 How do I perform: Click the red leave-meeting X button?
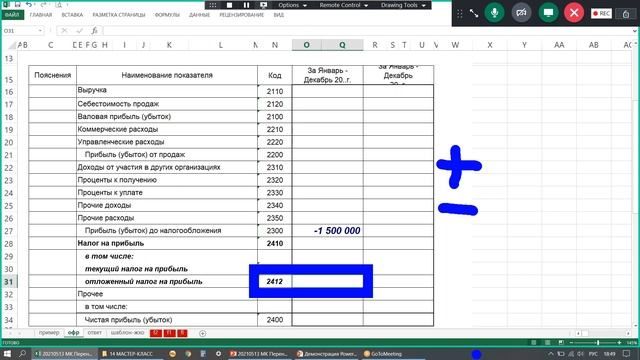click(x=574, y=13)
